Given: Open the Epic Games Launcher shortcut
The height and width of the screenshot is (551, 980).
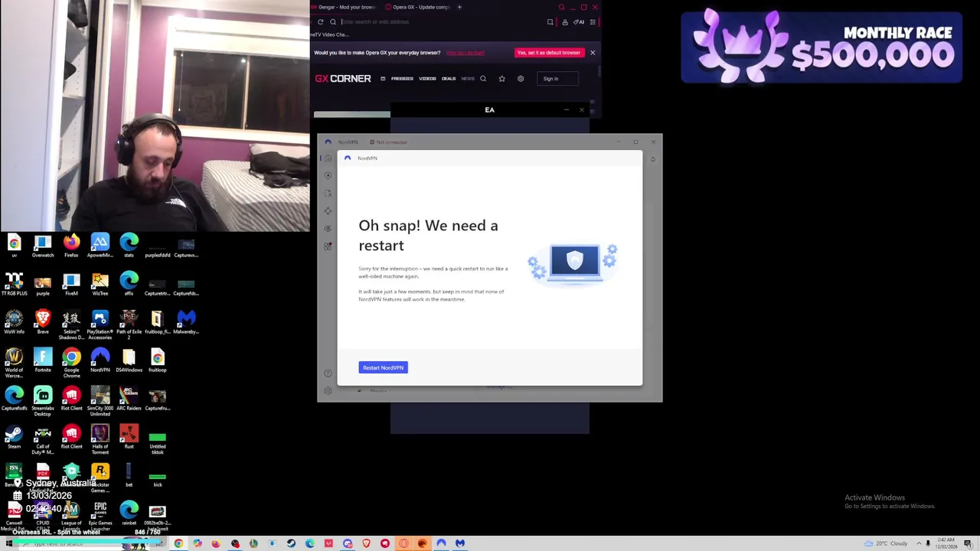Looking at the screenshot, I should pos(100,516).
